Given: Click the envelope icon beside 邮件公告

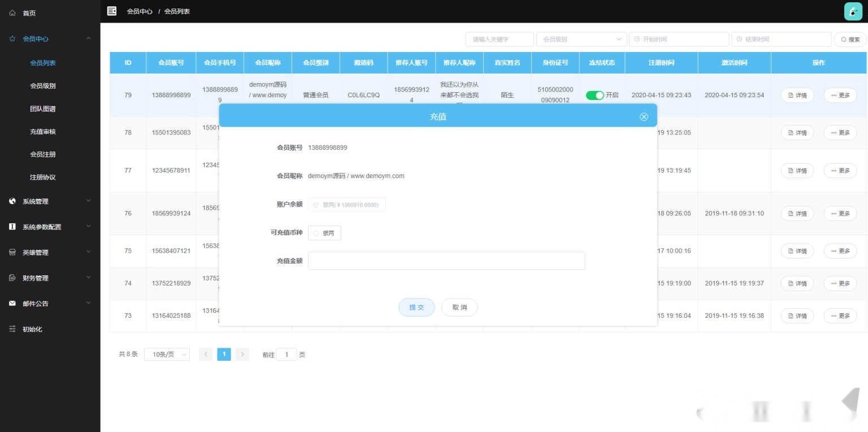Looking at the screenshot, I should [11, 303].
